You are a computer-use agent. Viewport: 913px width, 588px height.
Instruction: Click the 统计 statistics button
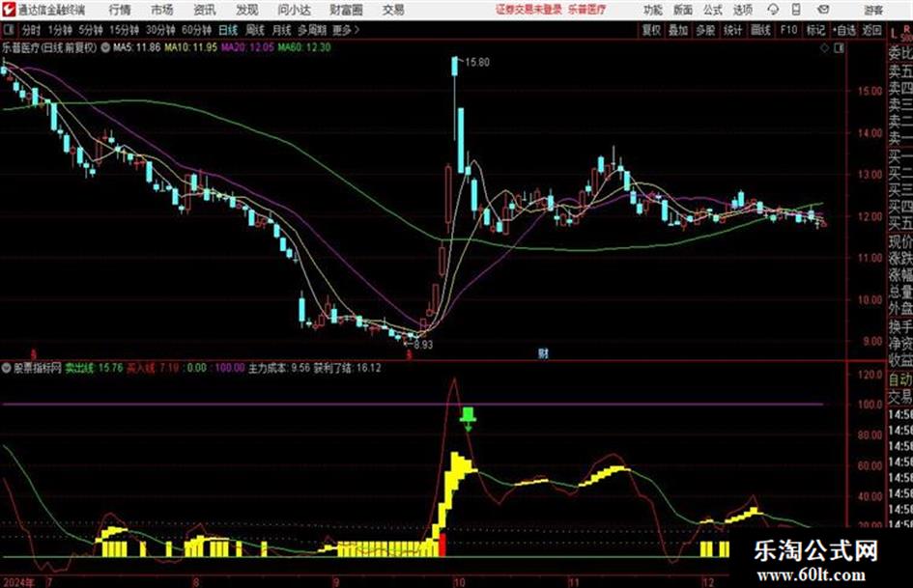[732, 30]
